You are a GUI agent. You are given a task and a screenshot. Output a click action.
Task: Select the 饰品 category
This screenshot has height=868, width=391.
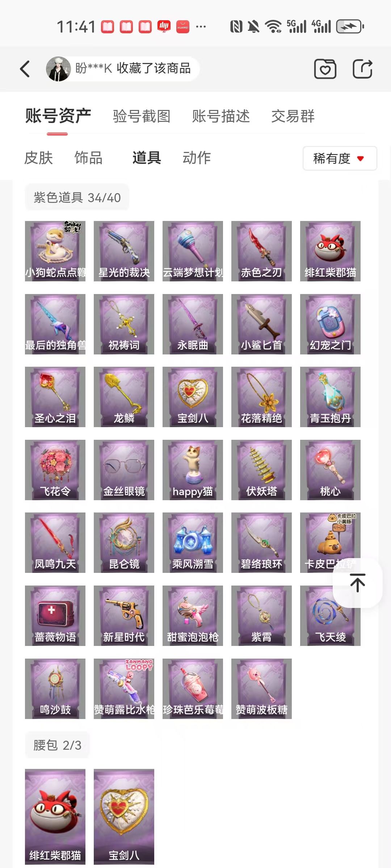[x=88, y=158]
